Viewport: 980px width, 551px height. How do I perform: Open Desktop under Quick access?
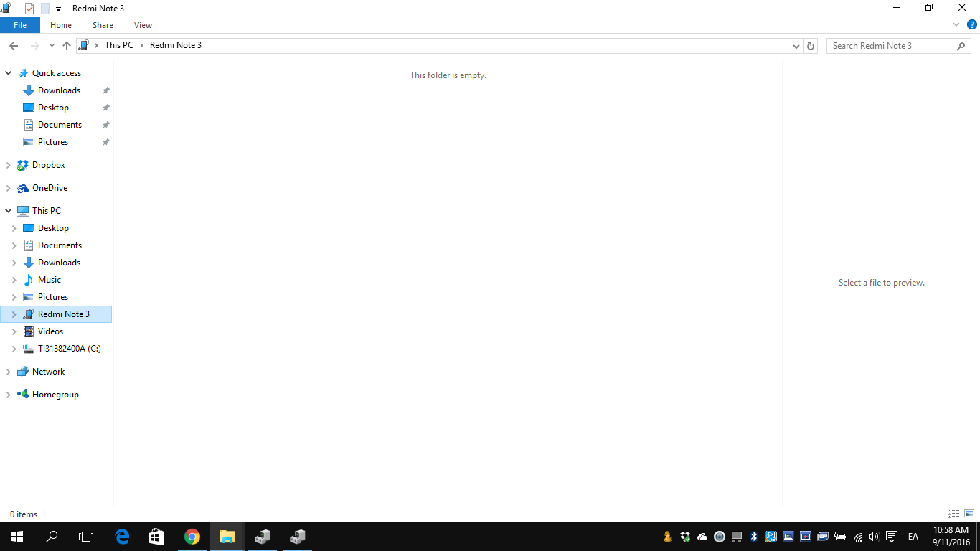(53, 108)
